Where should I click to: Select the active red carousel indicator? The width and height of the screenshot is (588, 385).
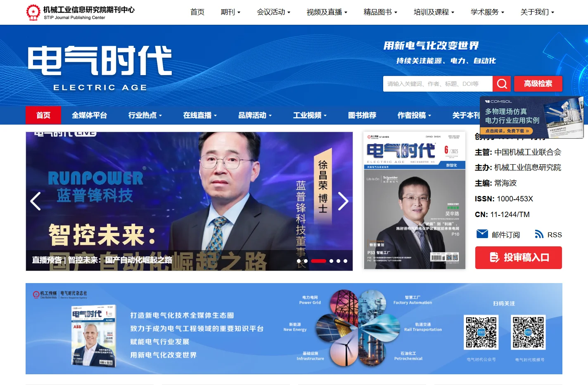click(x=318, y=261)
